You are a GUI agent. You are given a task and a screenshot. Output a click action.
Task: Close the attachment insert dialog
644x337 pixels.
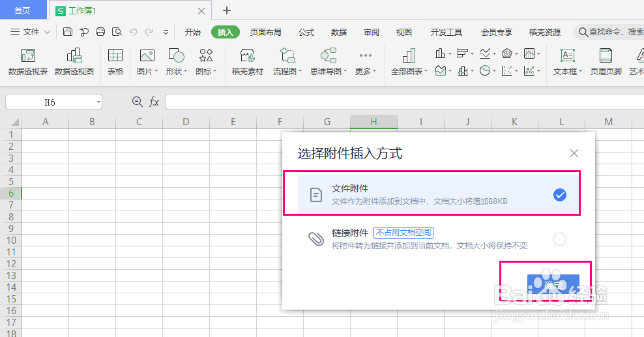574,154
